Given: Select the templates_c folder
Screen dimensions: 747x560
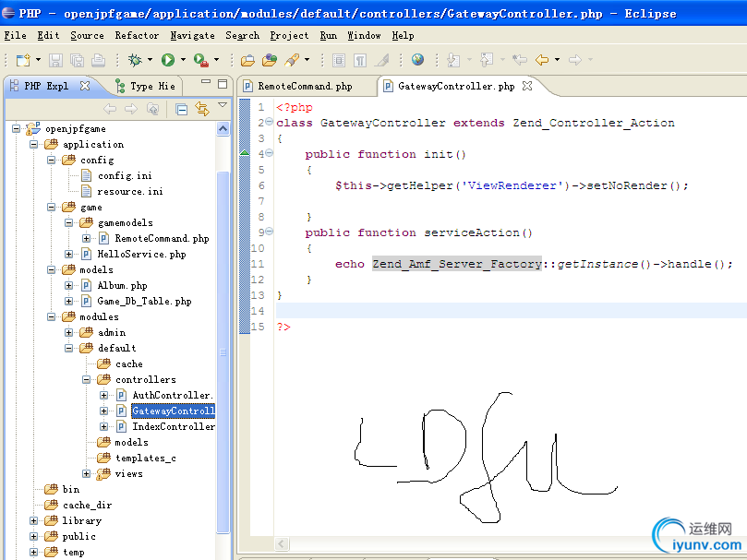Looking at the screenshot, I should click(x=145, y=459).
